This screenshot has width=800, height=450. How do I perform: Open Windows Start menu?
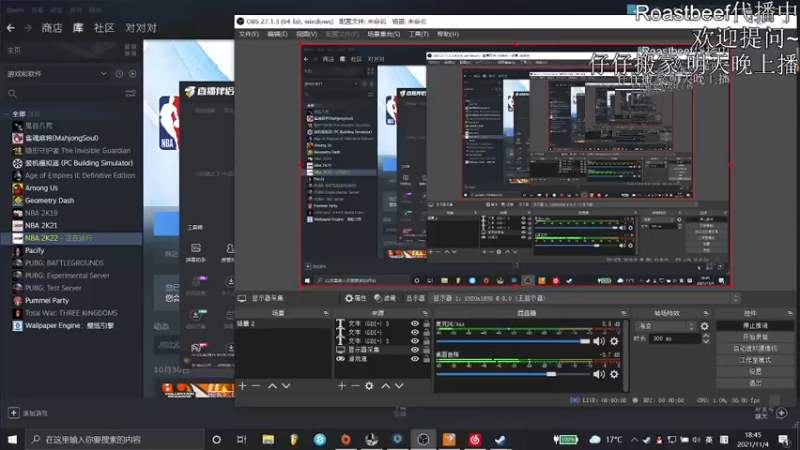[x=12, y=439]
